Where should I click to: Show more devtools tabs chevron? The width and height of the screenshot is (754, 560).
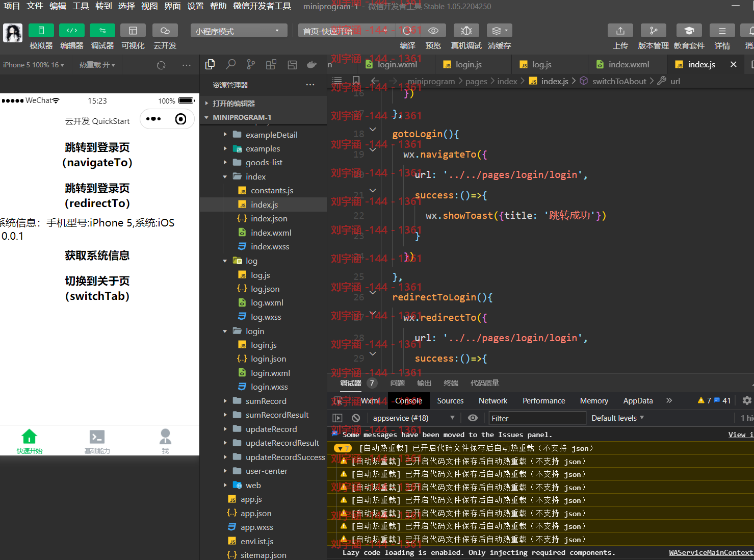point(669,400)
